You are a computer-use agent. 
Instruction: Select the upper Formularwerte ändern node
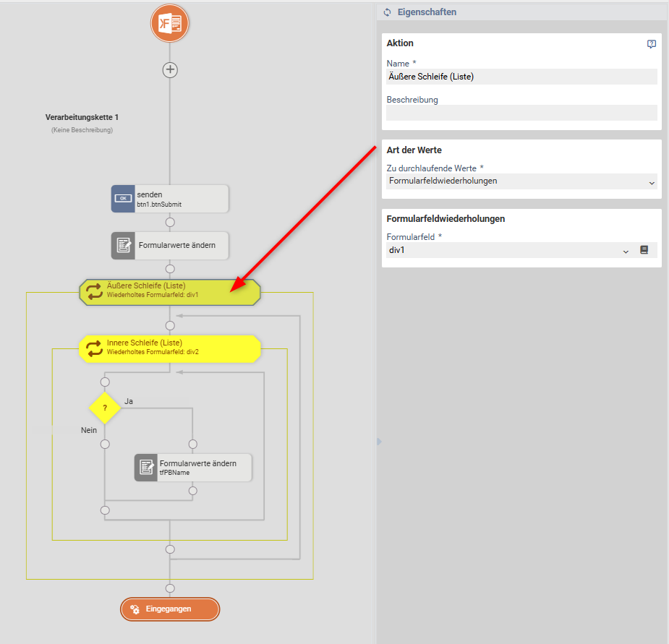tap(170, 246)
